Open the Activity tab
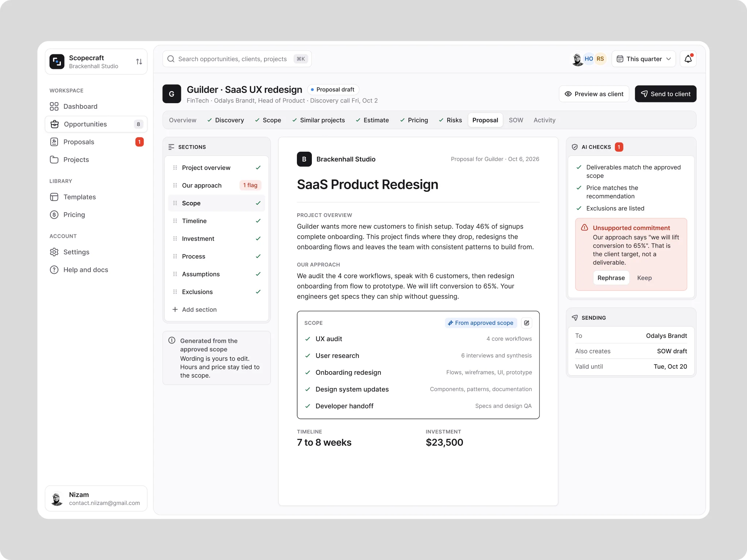 (x=545, y=120)
